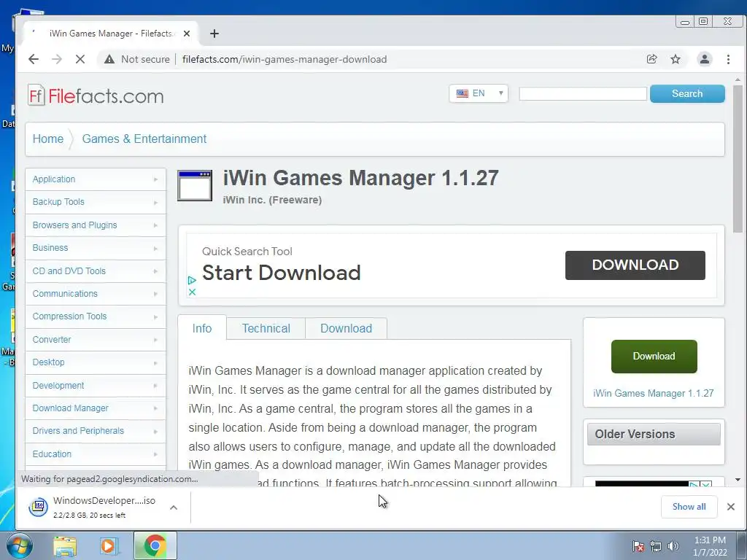Image resolution: width=747 pixels, height=560 pixels.
Task: Open the Education category
Action: (x=52, y=454)
